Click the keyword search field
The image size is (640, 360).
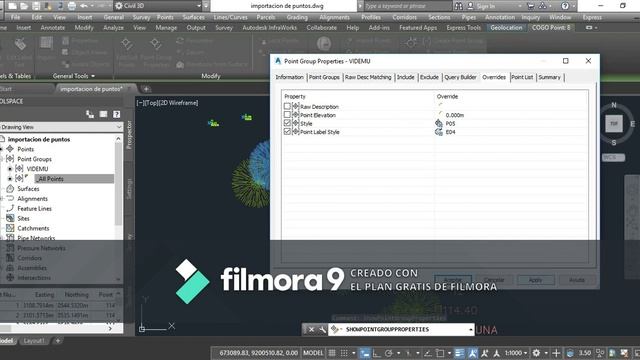pyautogui.click(x=407, y=6)
